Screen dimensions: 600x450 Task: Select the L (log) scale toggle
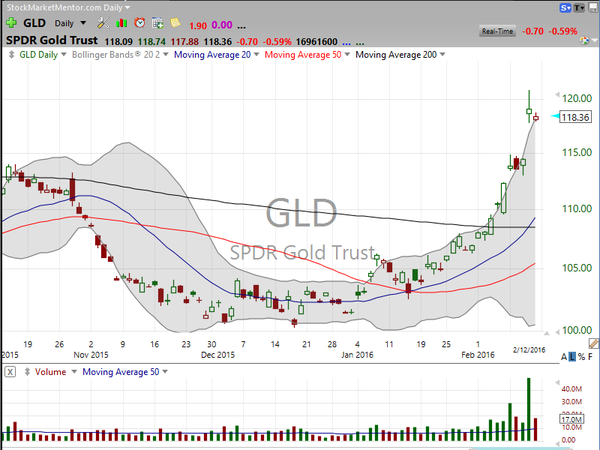click(572, 357)
